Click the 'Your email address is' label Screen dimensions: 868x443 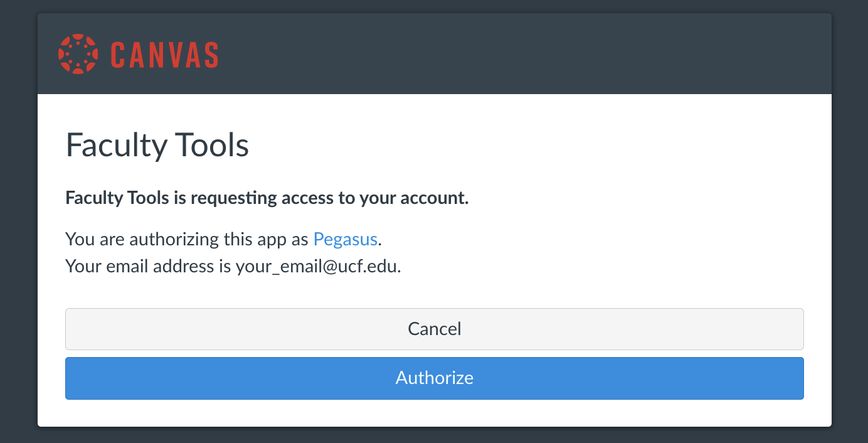click(x=149, y=266)
